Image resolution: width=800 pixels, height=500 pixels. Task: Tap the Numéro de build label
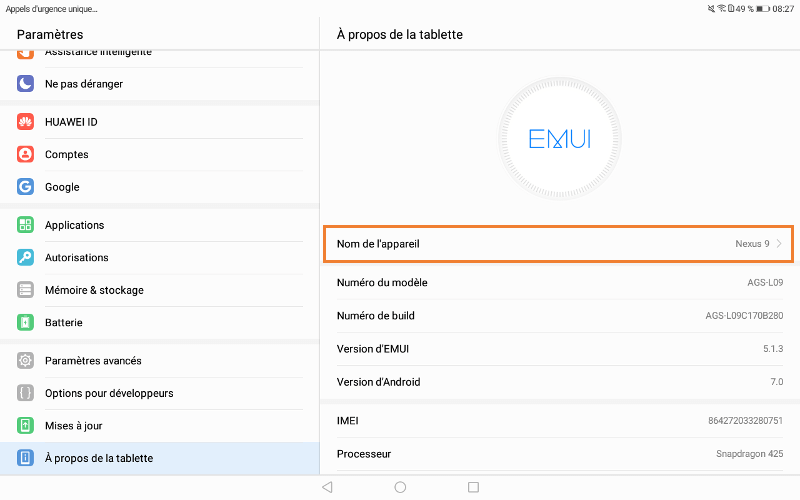(376, 315)
